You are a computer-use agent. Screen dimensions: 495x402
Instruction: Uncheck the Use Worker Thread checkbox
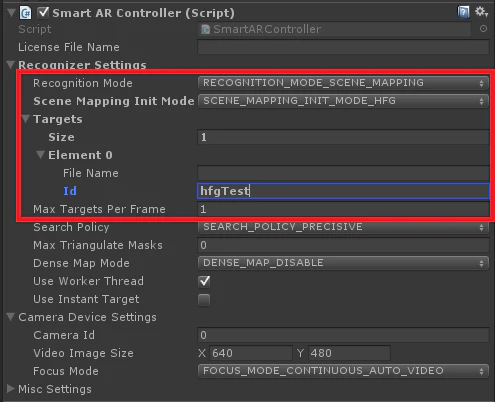coord(204,281)
